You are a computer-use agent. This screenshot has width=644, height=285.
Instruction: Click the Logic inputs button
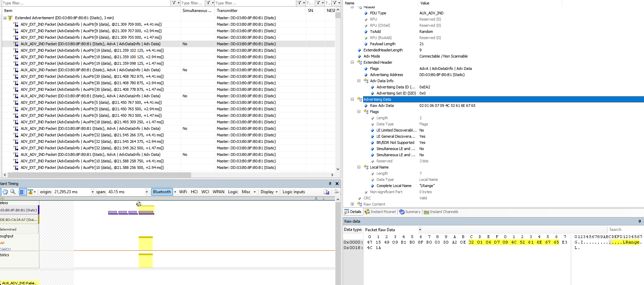(293, 192)
